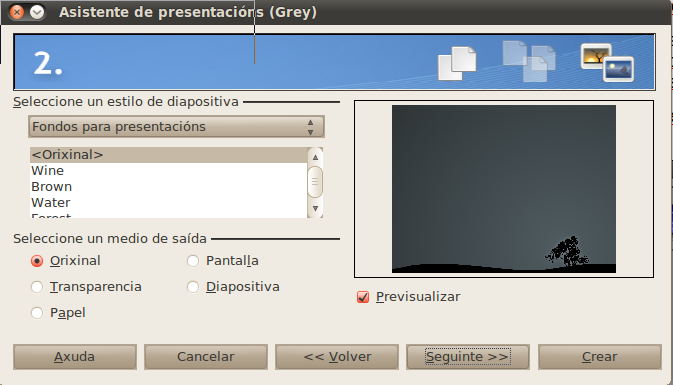Click the style list scroll down arrow
This screenshot has width=673, height=385.
[x=315, y=209]
